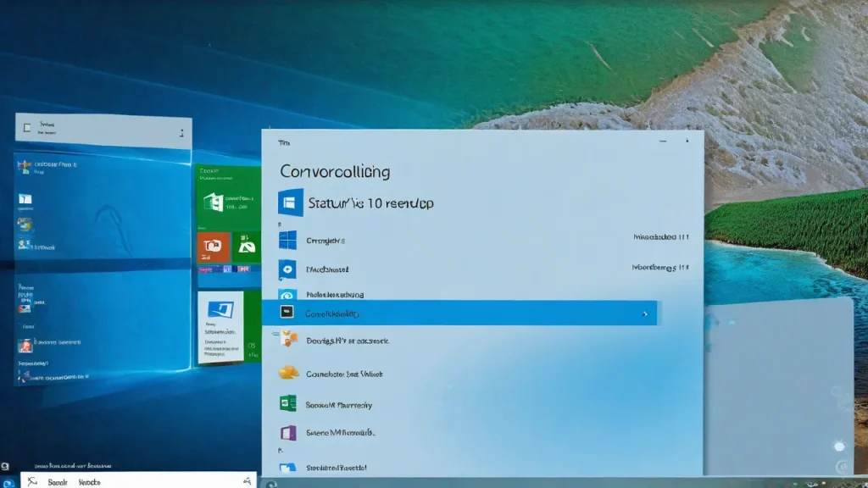The width and height of the screenshot is (868, 488).
Task: Click the four-pane Windows logo icon in the first list row
Action: click(x=287, y=240)
